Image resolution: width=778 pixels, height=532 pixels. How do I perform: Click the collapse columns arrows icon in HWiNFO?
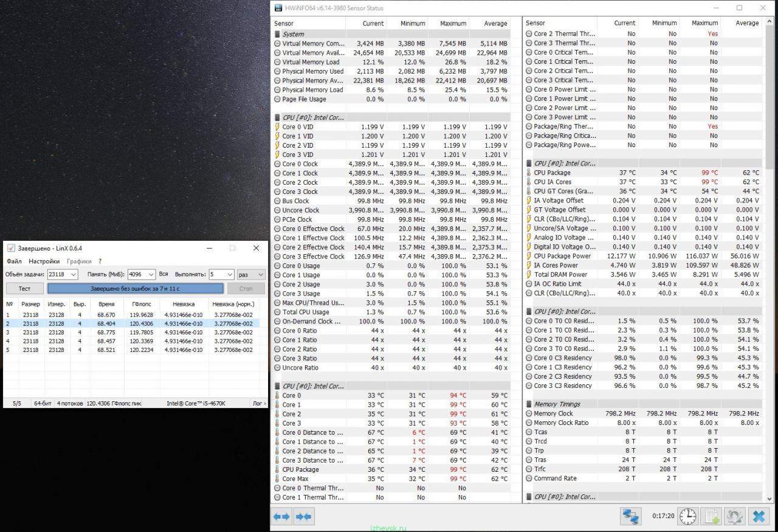click(303, 517)
